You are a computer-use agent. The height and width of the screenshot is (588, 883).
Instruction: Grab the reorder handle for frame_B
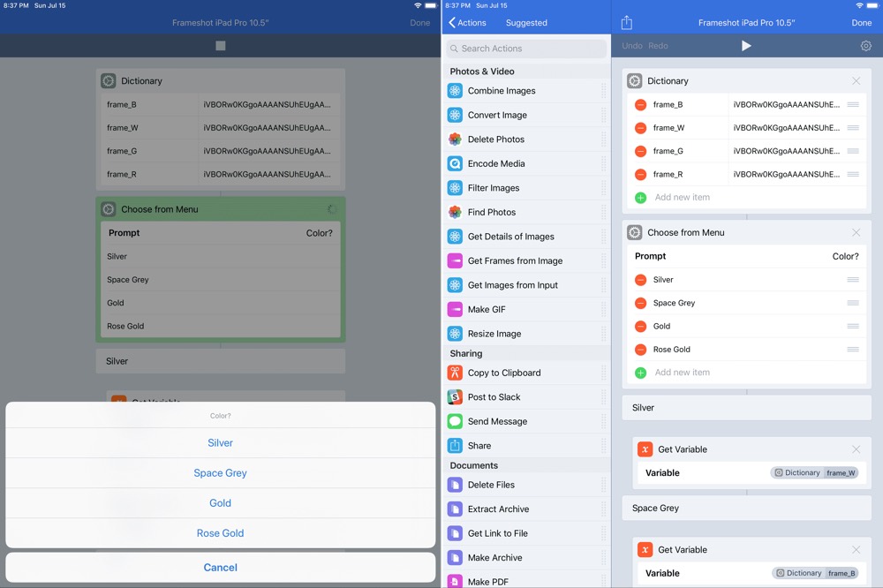[x=853, y=105]
